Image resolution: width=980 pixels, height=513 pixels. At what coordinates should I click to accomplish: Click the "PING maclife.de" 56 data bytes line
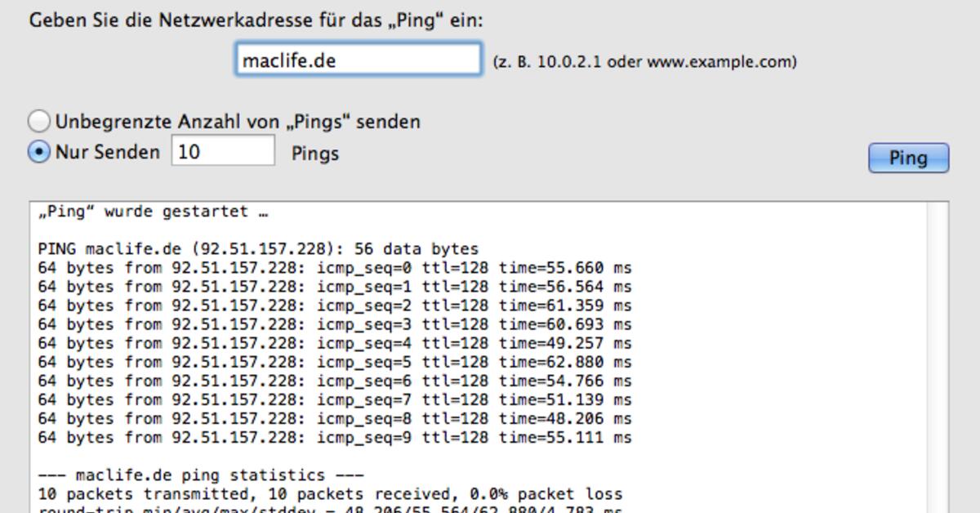pos(258,249)
